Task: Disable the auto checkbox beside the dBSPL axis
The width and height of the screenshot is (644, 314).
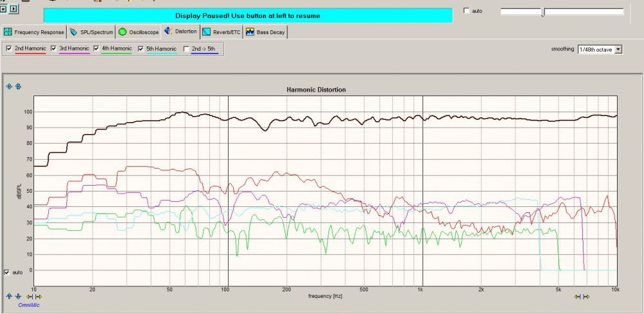Action: click(x=7, y=272)
